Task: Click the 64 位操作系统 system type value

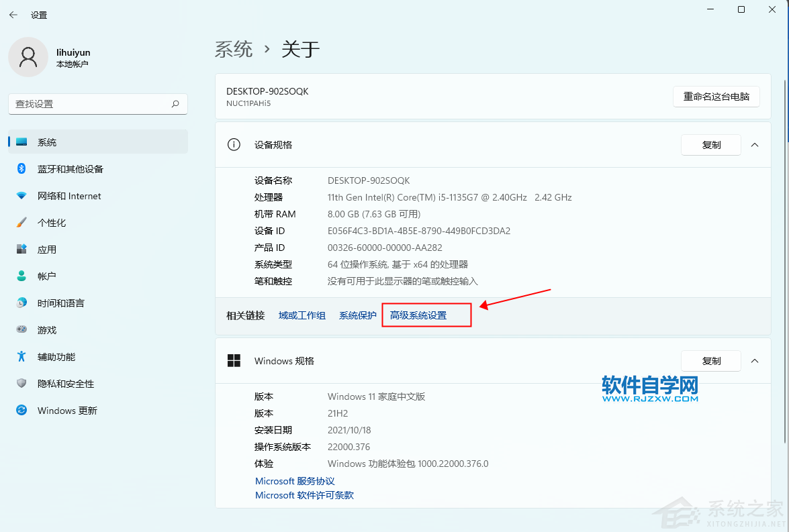Action: click(398, 264)
